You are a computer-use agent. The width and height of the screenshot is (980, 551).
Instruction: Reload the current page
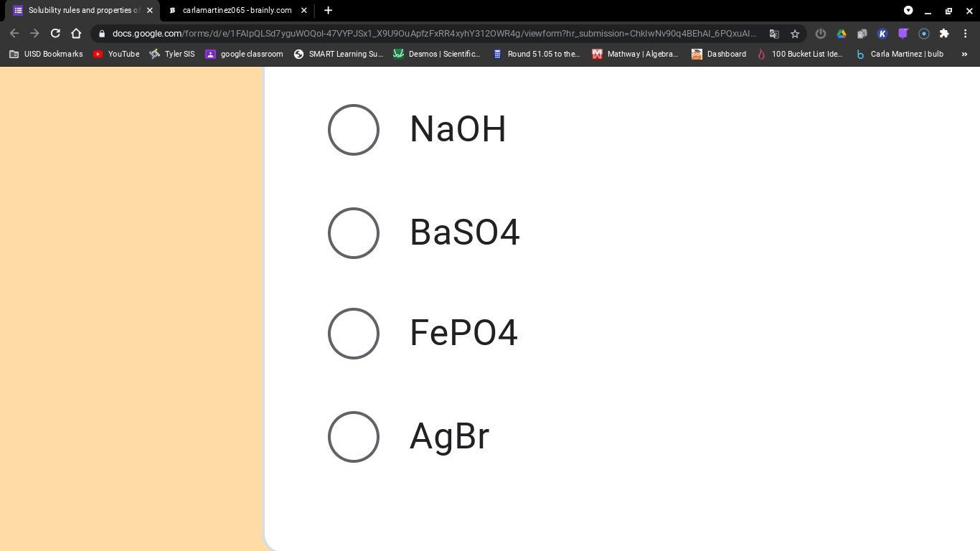55,33
